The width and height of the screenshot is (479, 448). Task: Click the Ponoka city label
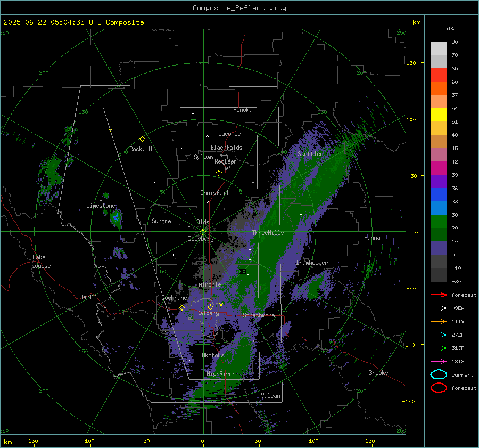tap(243, 110)
